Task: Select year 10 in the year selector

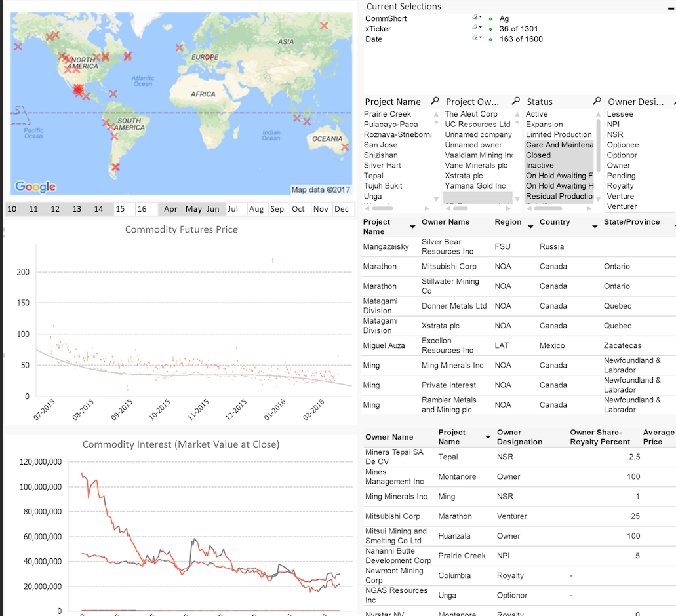Action: [12, 209]
